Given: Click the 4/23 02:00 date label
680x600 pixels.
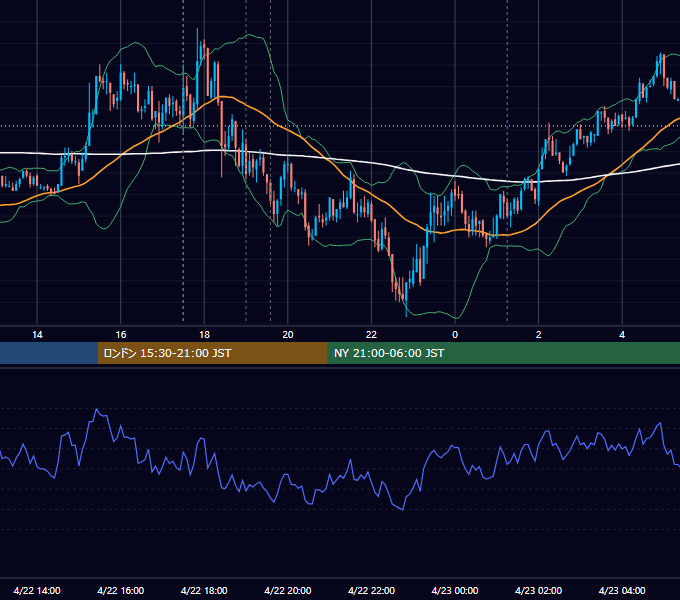Looking at the screenshot, I should [539, 590].
